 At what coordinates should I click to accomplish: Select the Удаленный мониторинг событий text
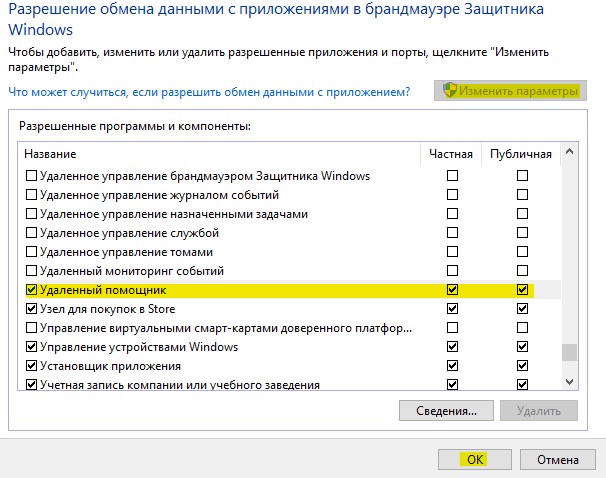(x=132, y=271)
